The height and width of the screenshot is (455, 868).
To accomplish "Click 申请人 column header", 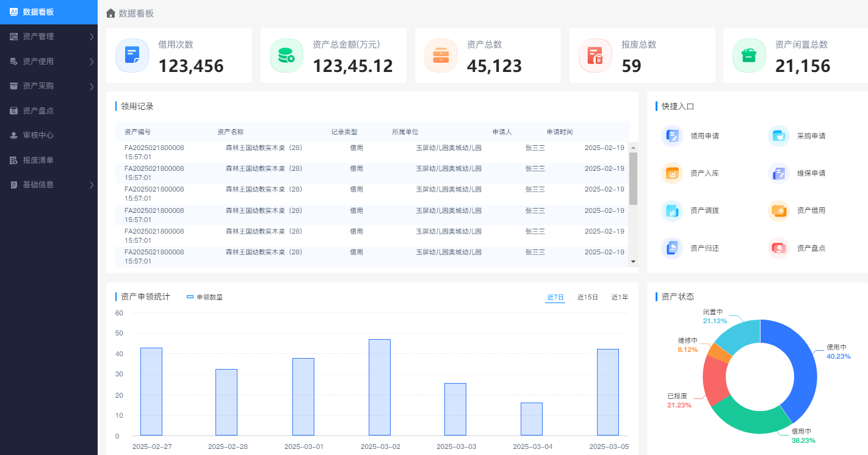I will [x=502, y=132].
